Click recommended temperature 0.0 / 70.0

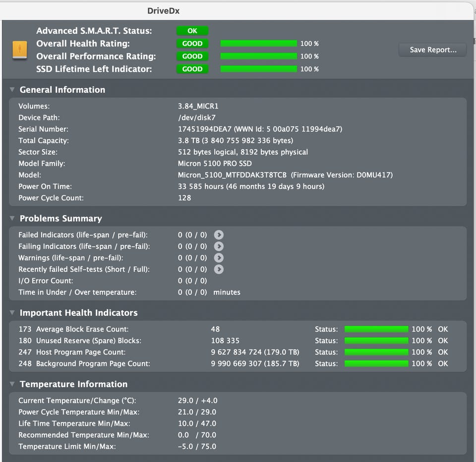pyautogui.click(x=197, y=435)
